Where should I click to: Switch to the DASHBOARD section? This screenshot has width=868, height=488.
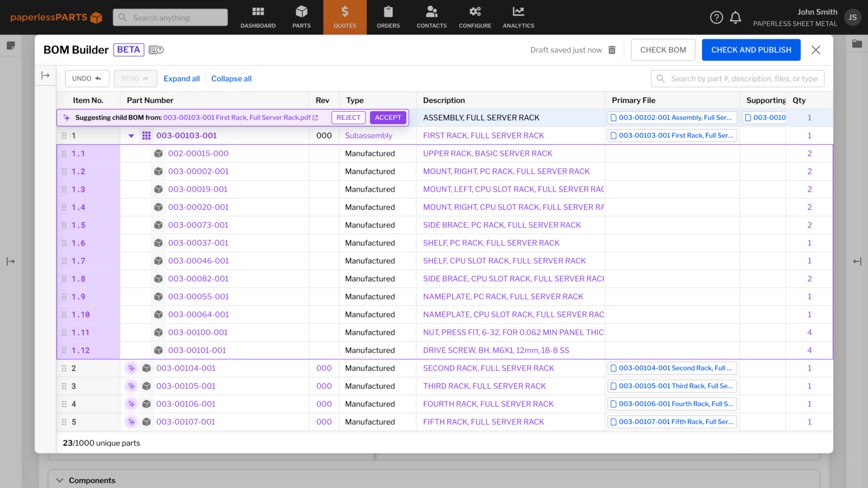coord(258,17)
